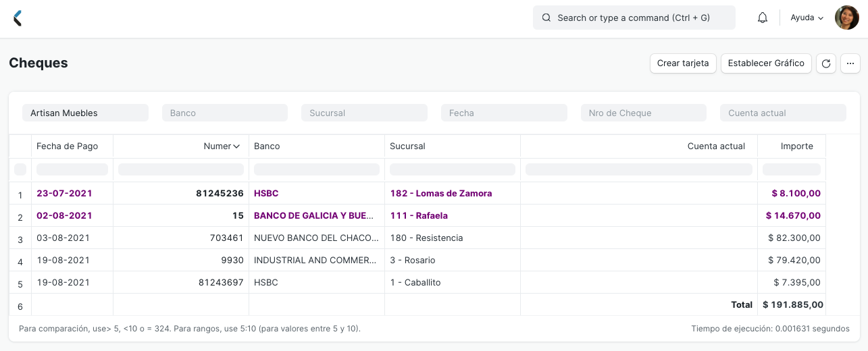This screenshot has width=868, height=351.
Task: Open the user avatar menu
Action: (x=847, y=18)
